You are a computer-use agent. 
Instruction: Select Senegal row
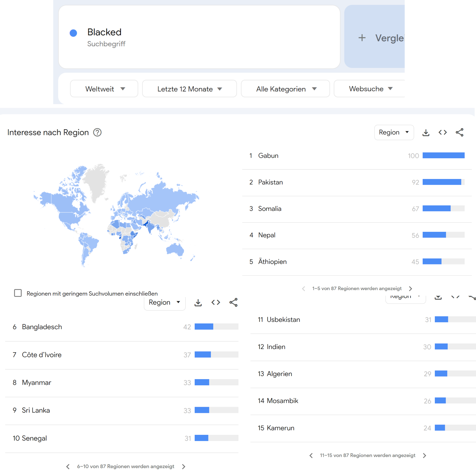(122, 438)
